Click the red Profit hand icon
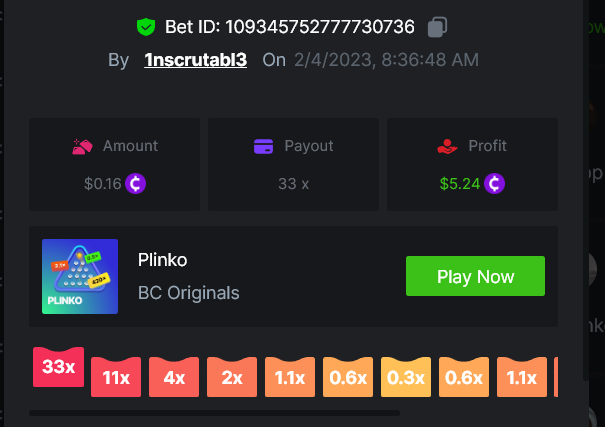The width and height of the screenshot is (605, 427). click(447, 146)
